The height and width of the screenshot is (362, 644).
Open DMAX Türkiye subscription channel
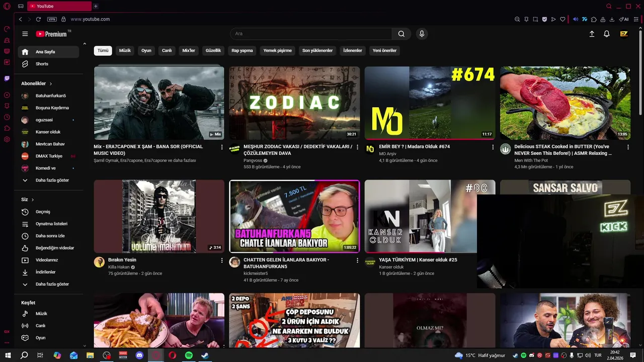[x=48, y=156]
